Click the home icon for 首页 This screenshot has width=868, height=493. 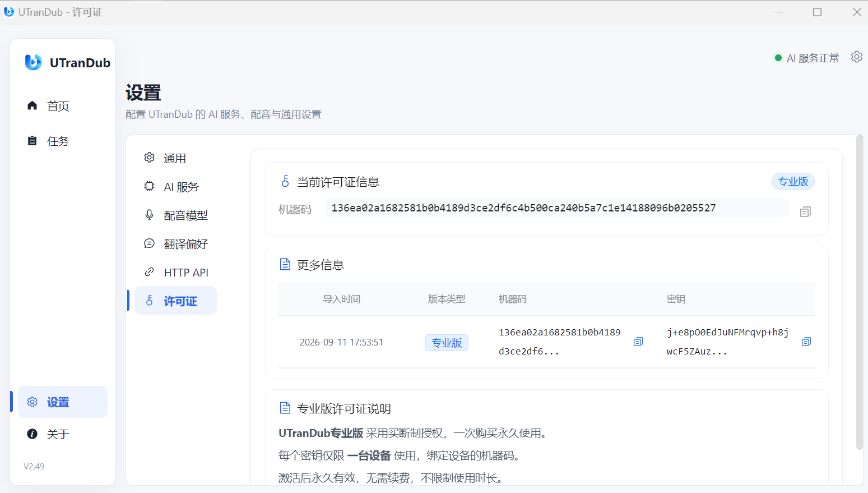[33, 105]
